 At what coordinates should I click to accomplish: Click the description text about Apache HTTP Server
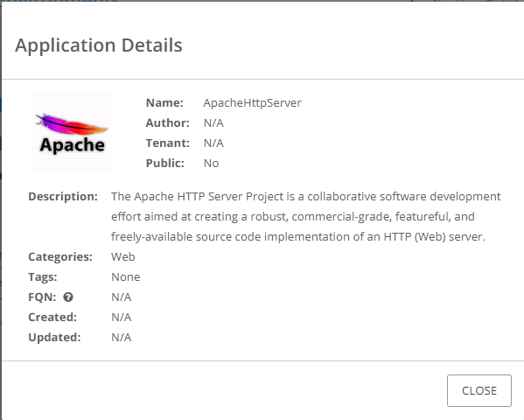coord(306,216)
